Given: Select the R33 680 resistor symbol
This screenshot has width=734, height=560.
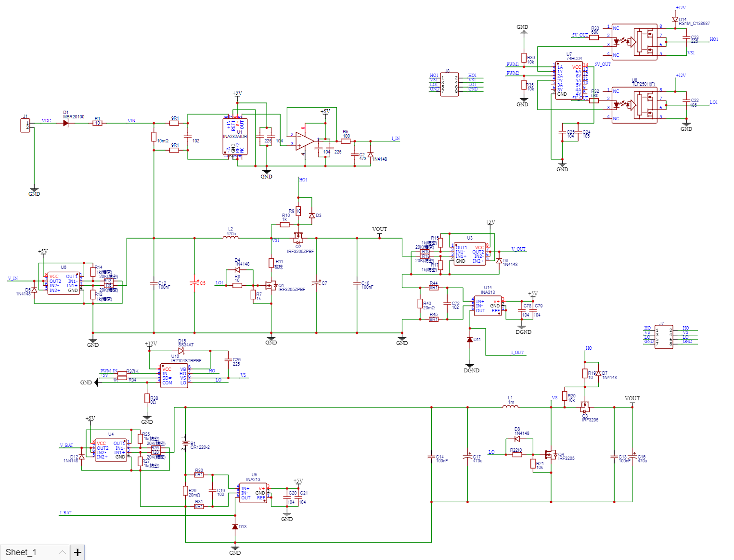Looking at the screenshot, I should pyautogui.click(x=594, y=37).
